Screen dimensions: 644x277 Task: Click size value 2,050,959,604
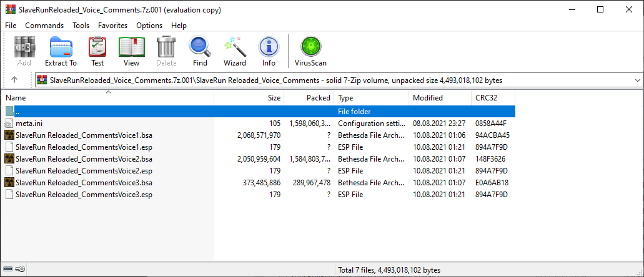pos(259,159)
